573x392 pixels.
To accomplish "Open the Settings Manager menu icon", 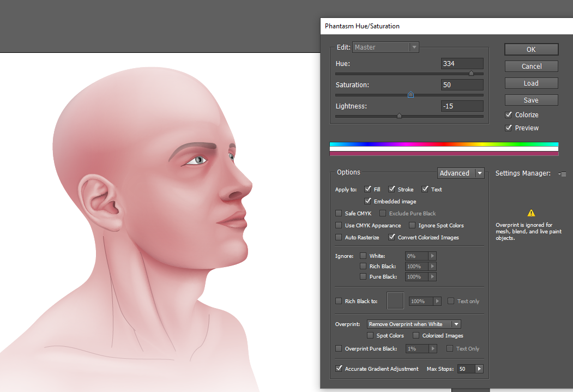I will (x=563, y=174).
